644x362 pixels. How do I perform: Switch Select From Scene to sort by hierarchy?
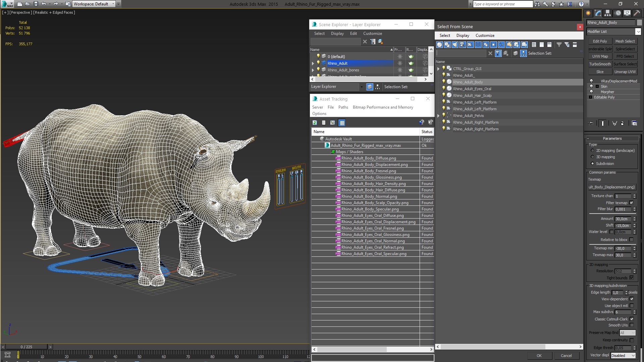(x=524, y=53)
